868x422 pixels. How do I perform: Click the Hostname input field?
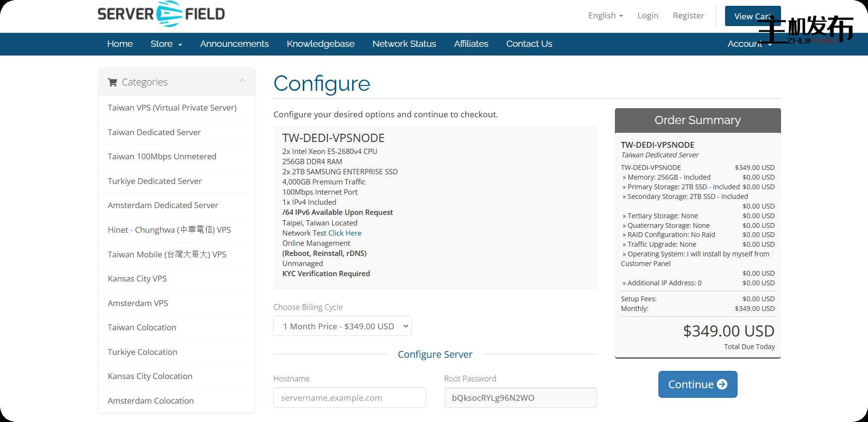coord(349,398)
